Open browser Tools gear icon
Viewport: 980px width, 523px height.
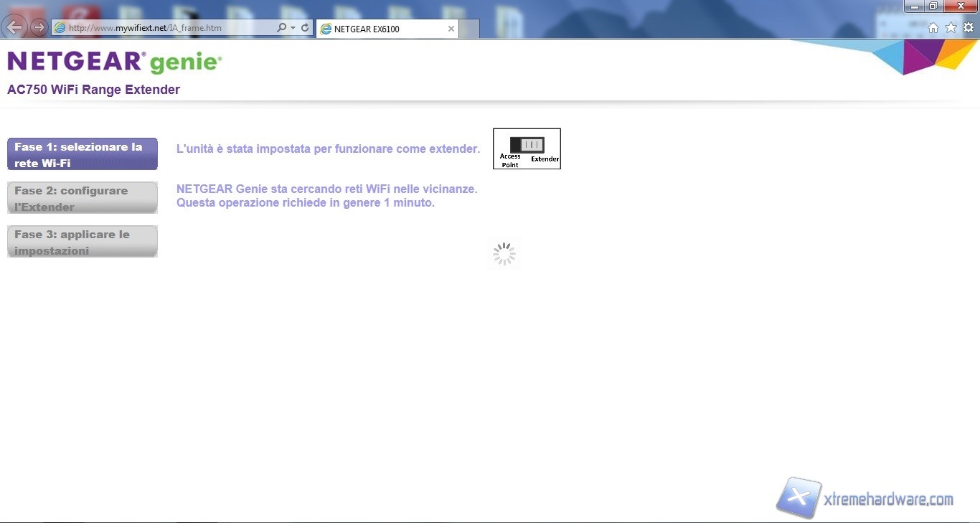click(969, 28)
